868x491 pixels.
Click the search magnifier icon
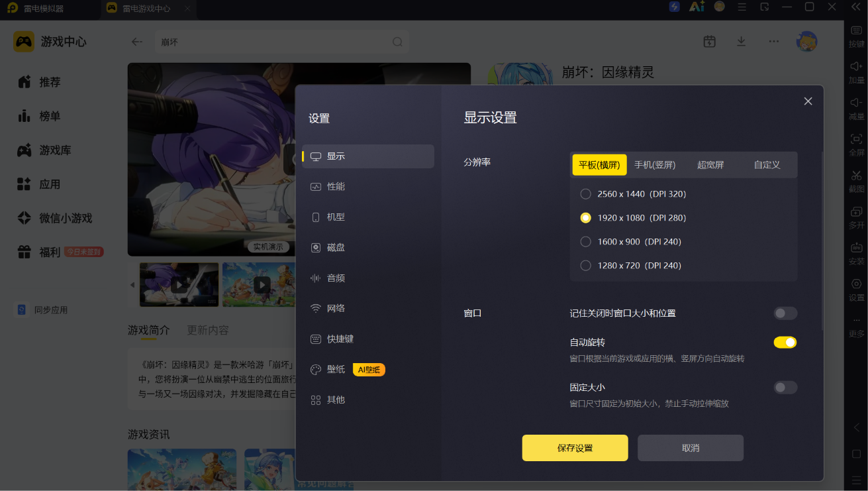397,42
